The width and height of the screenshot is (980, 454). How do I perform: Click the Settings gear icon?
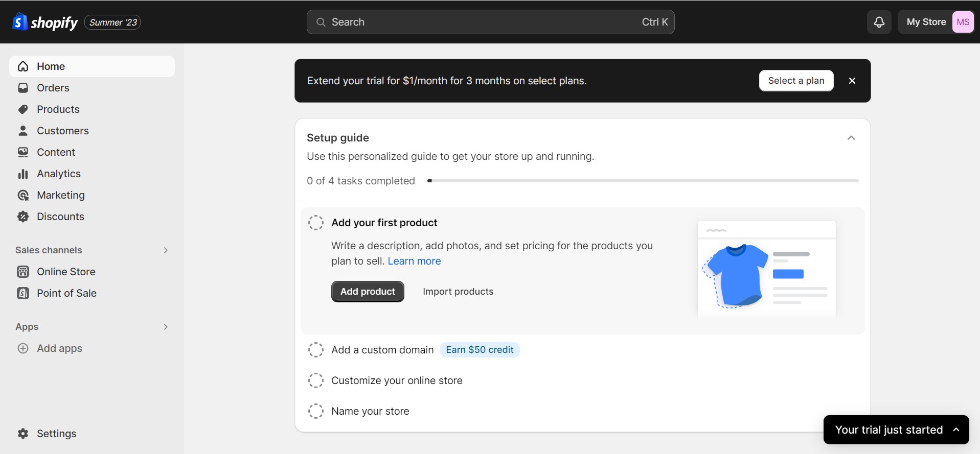coord(23,434)
